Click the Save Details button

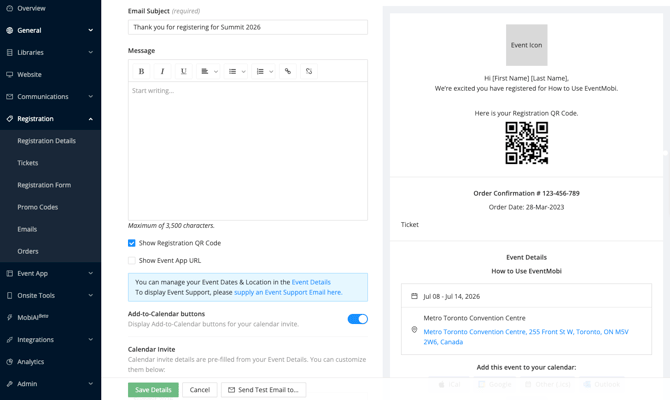[x=153, y=390]
